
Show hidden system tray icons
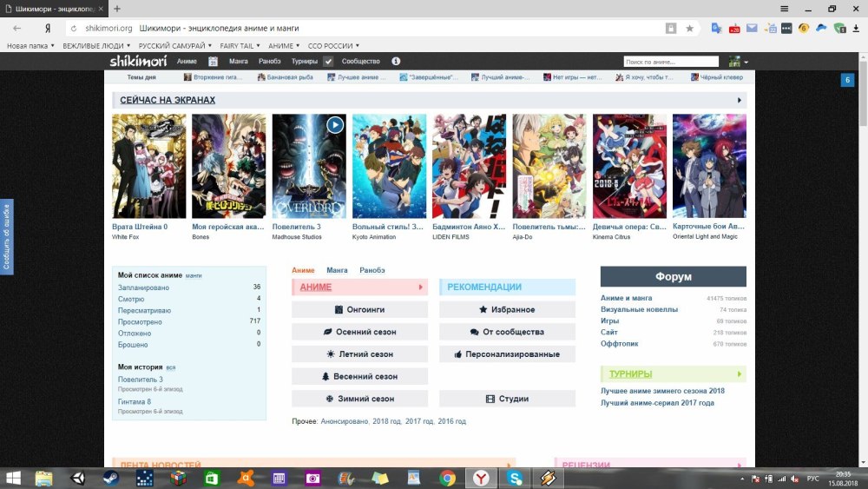pos(742,479)
